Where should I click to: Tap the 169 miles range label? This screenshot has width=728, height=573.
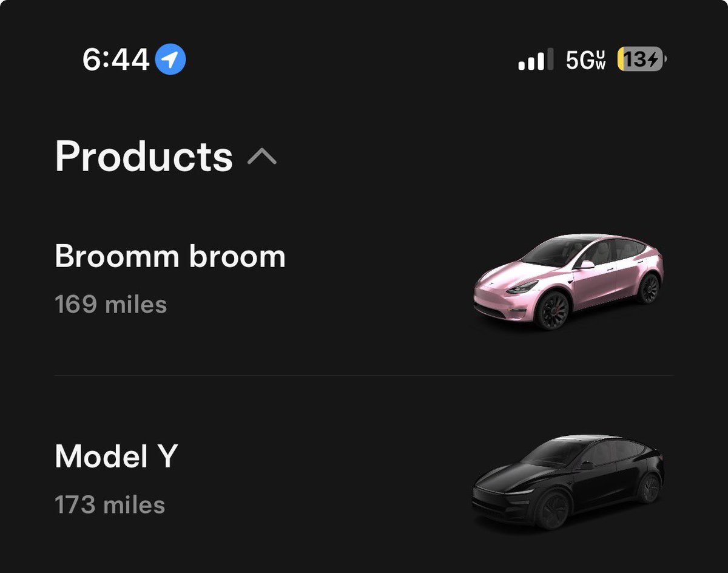(x=110, y=304)
